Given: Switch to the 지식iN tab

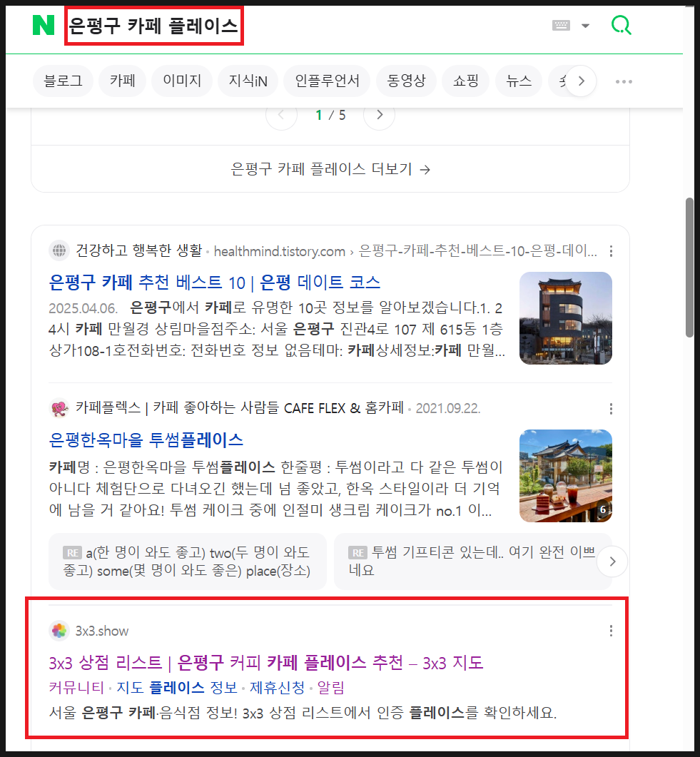Looking at the screenshot, I should 248,81.
